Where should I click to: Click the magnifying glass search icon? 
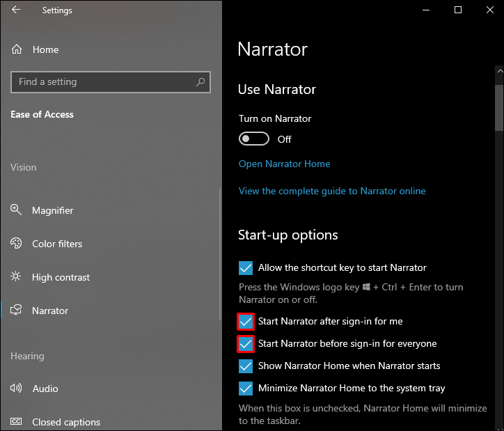200,82
